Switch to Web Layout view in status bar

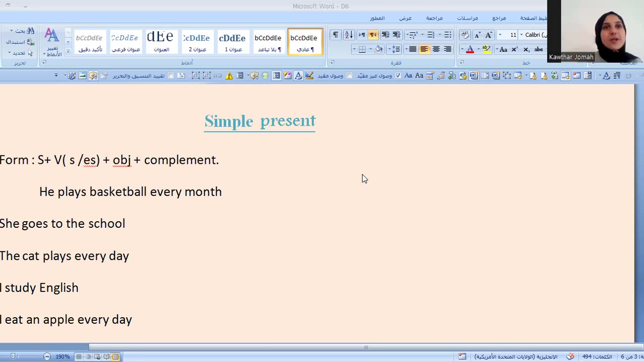tap(97, 356)
